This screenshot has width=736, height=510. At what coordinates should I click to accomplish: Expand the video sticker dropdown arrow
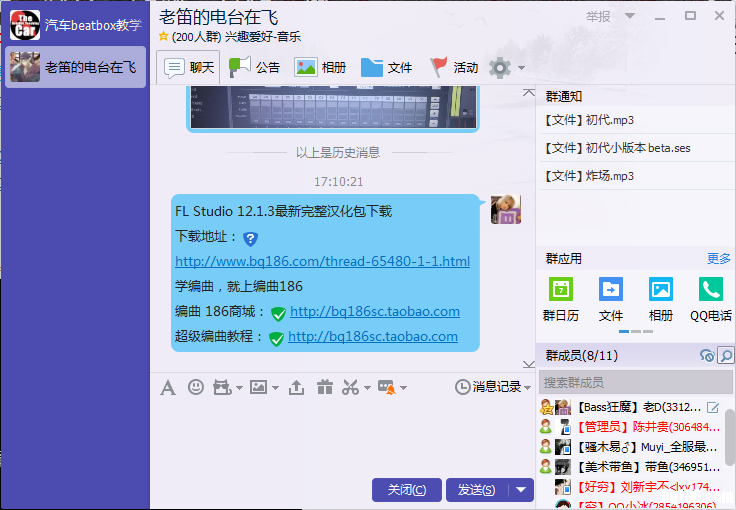239,388
